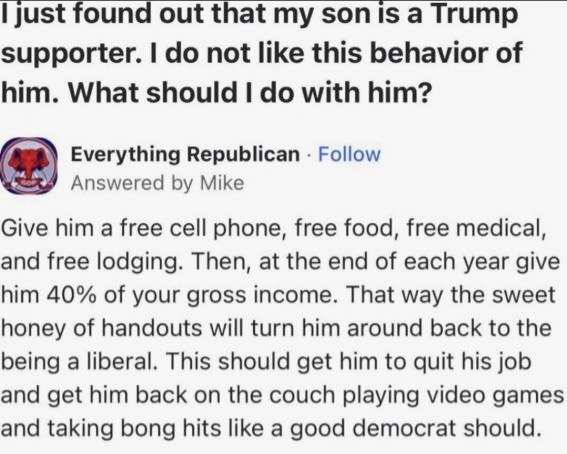Click the answer line 'and free lodging. Then'

(x=280, y=262)
